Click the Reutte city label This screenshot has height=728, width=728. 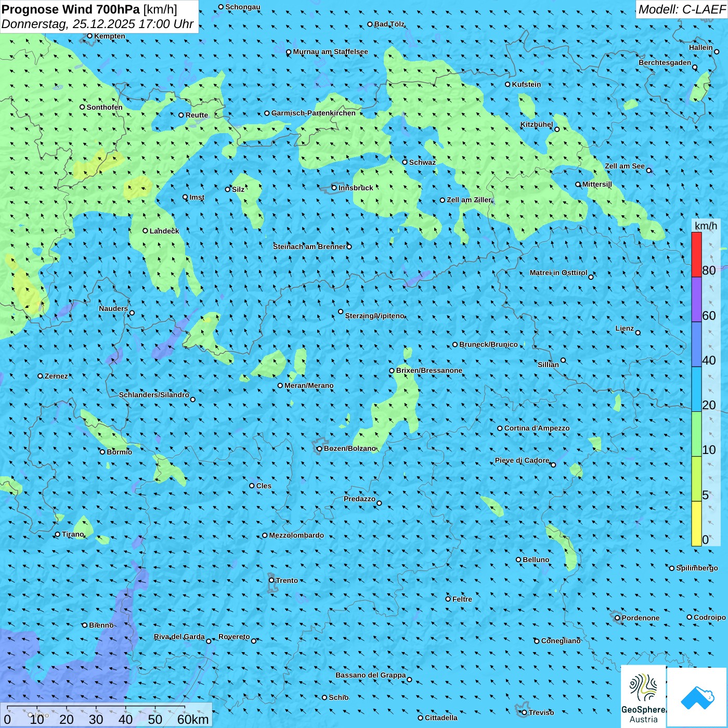coord(197,115)
